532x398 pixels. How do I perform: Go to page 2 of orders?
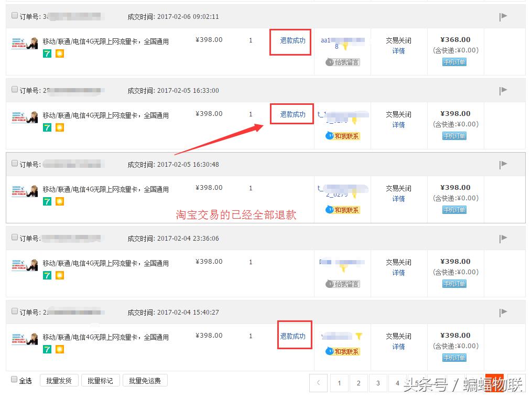(359, 383)
